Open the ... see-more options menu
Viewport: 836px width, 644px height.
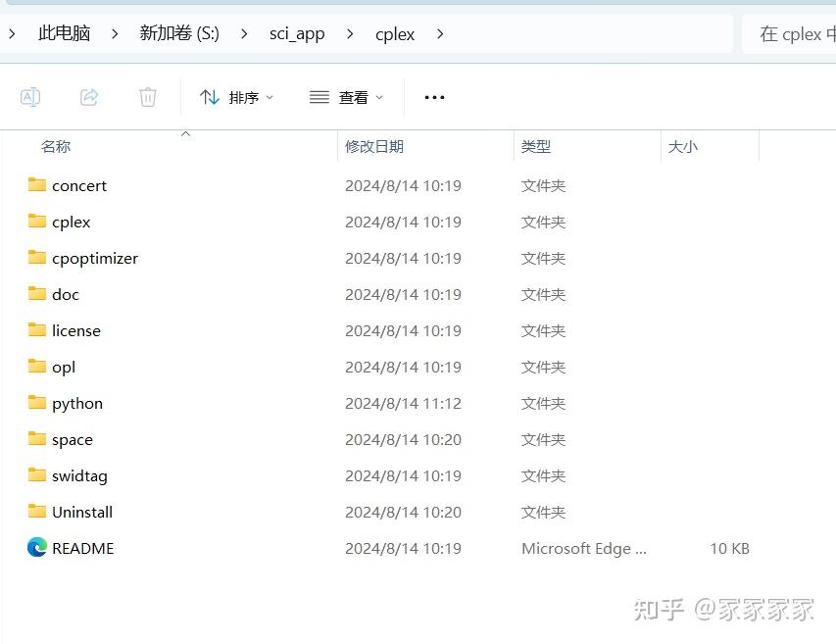click(434, 96)
